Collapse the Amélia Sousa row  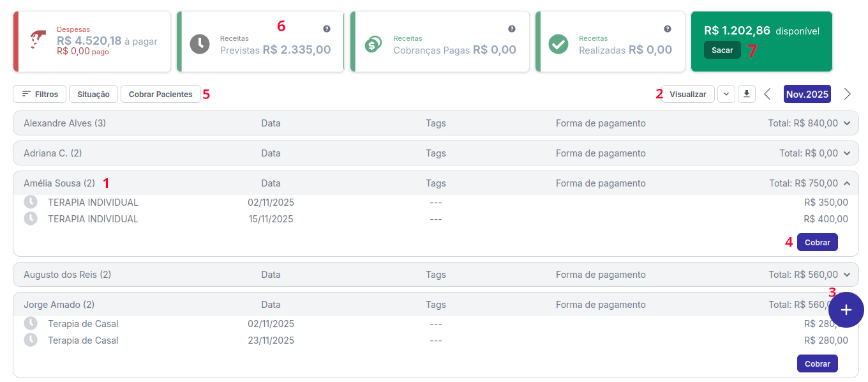click(847, 183)
